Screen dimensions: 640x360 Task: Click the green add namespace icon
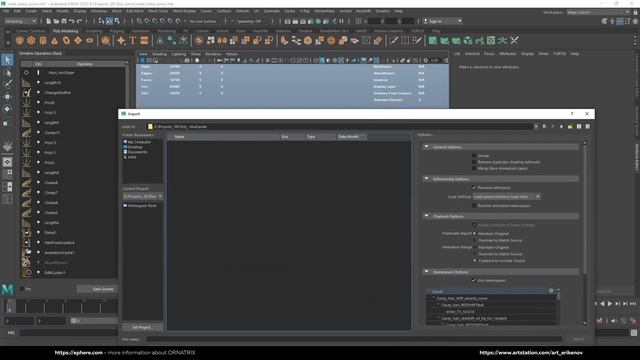551,291
